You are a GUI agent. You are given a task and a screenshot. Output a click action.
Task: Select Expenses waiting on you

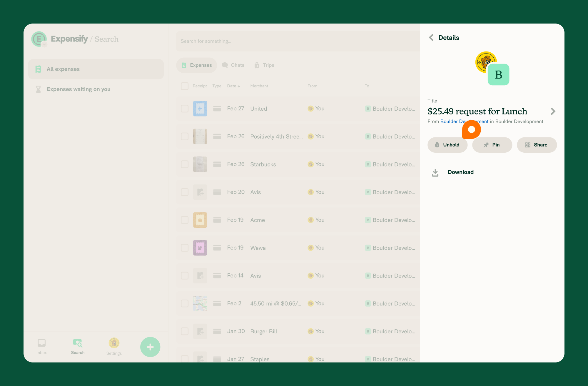96,89
